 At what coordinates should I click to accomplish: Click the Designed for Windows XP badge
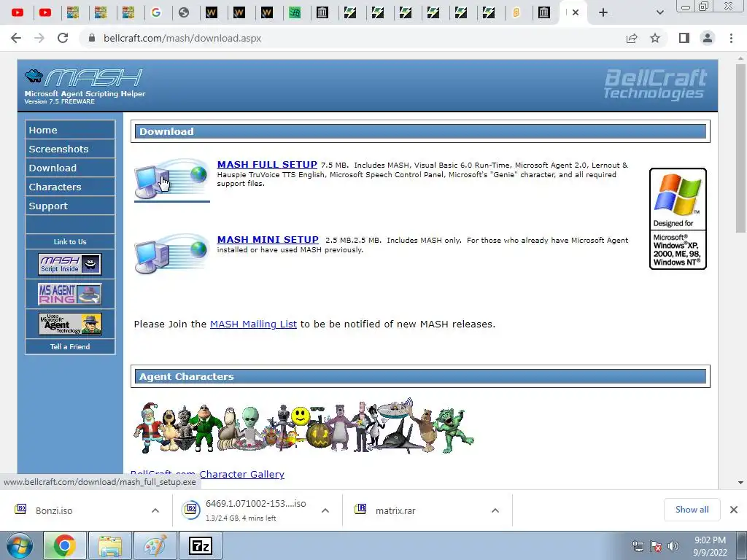(x=678, y=219)
